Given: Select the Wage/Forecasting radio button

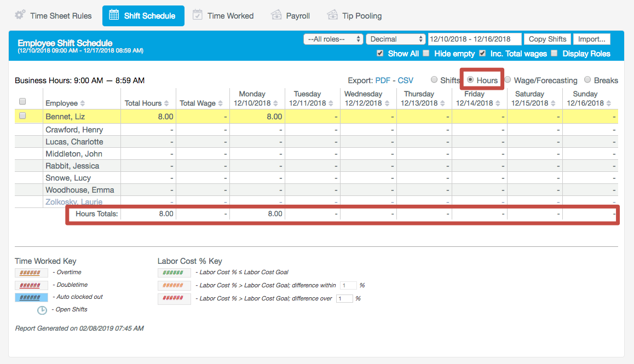Looking at the screenshot, I should pos(508,80).
